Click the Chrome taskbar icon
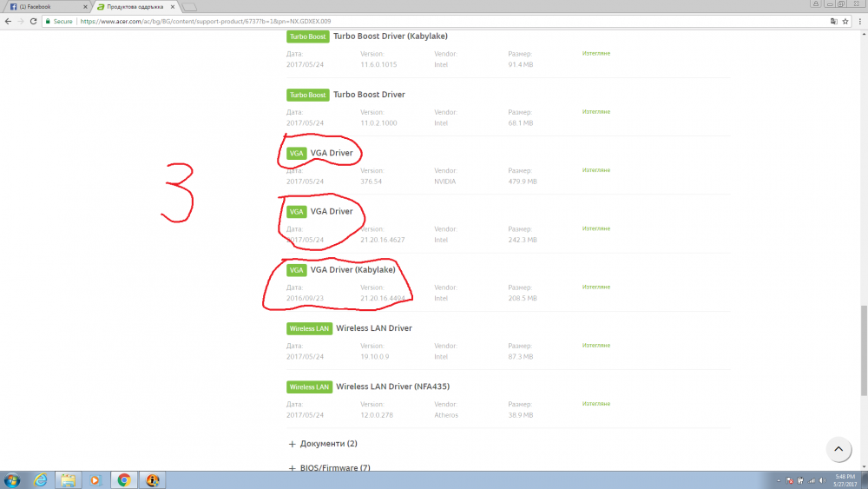This screenshot has height=489, width=868. click(x=124, y=480)
